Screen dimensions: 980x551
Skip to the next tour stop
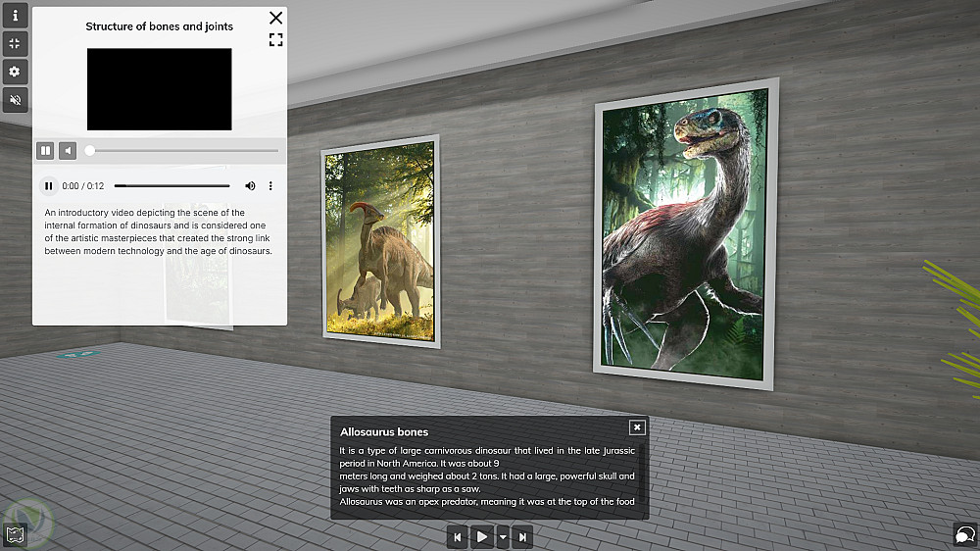pos(522,537)
